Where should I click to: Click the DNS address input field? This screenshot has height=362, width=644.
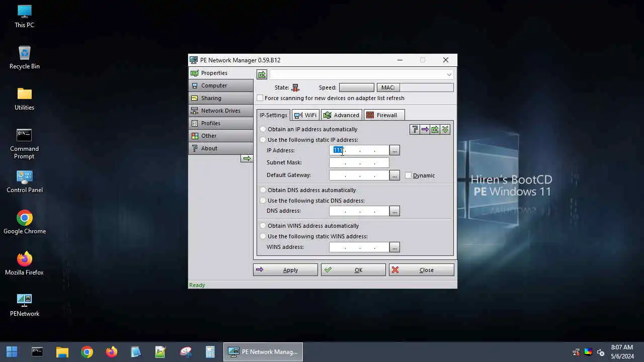point(359,211)
